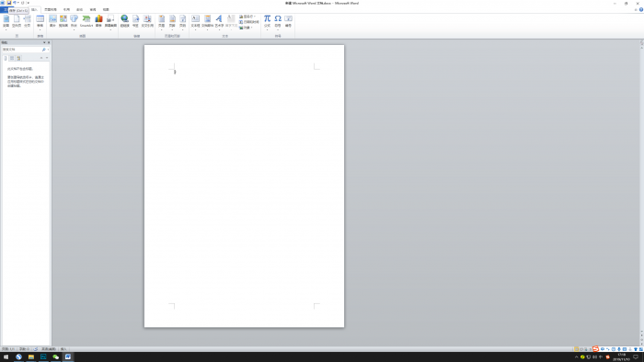Open WeChat from the Windows taskbar
The image size is (644, 362).
click(x=55, y=356)
